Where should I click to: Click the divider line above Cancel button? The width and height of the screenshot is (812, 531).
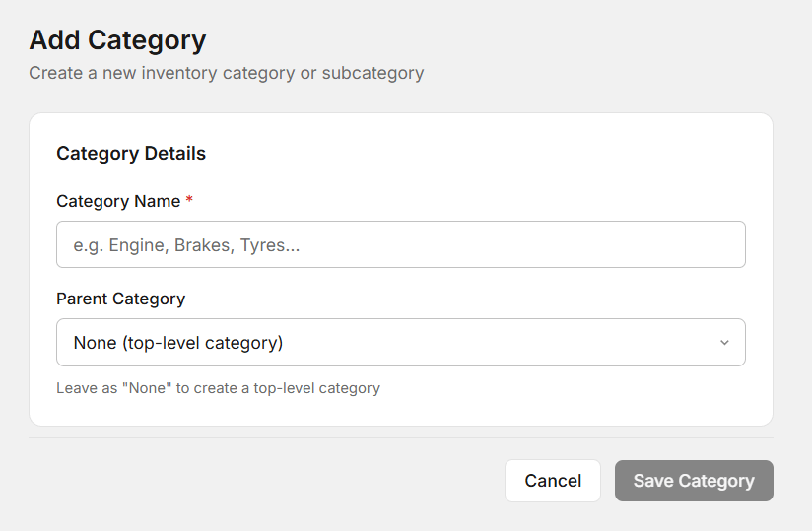click(400, 437)
